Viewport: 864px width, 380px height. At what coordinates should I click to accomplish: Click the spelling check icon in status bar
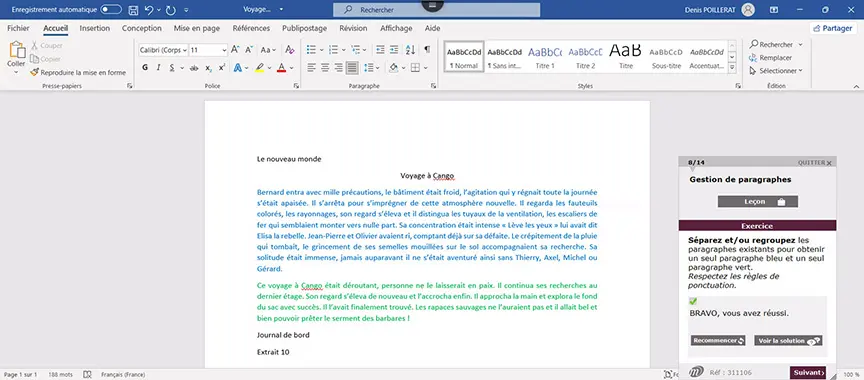pyautogui.click(x=87, y=374)
